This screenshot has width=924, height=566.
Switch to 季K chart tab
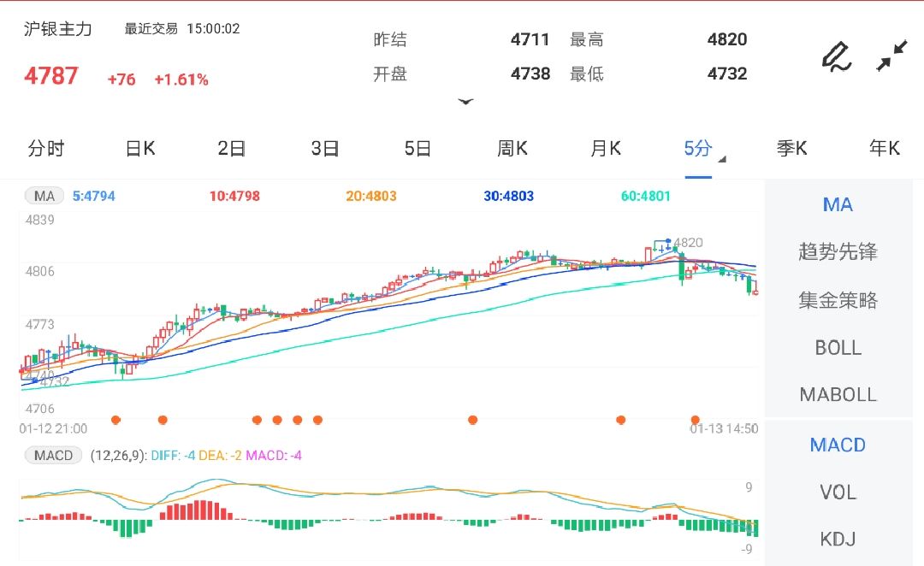click(x=791, y=149)
